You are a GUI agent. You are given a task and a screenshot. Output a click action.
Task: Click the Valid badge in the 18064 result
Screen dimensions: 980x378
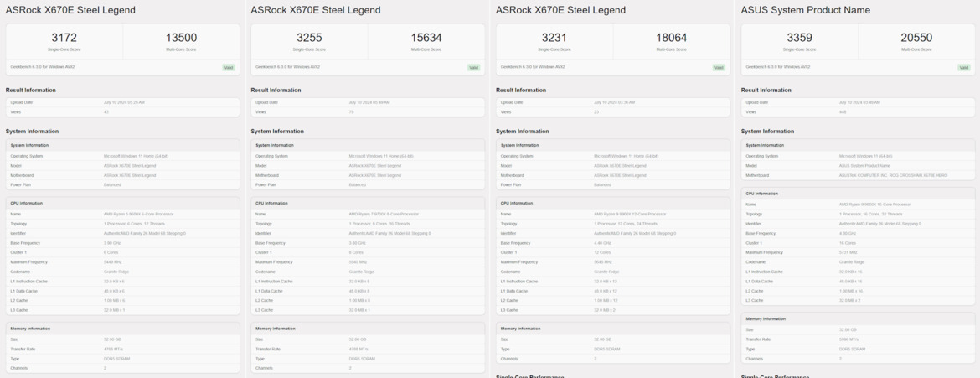[x=719, y=67]
